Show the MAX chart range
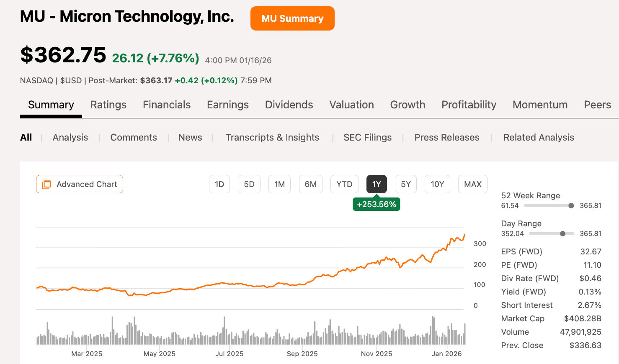 tap(472, 184)
